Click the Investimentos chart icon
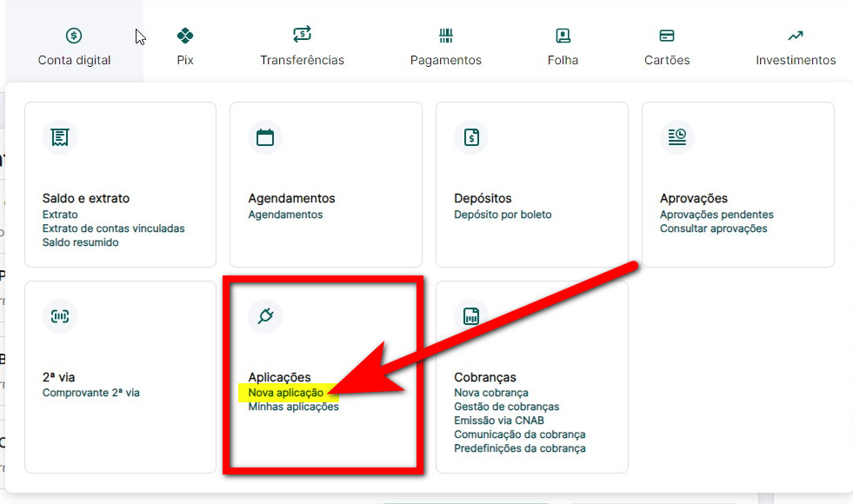This screenshot has width=853, height=504. 795,36
